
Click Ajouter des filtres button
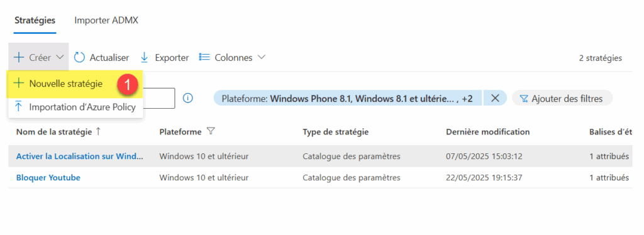tap(562, 99)
